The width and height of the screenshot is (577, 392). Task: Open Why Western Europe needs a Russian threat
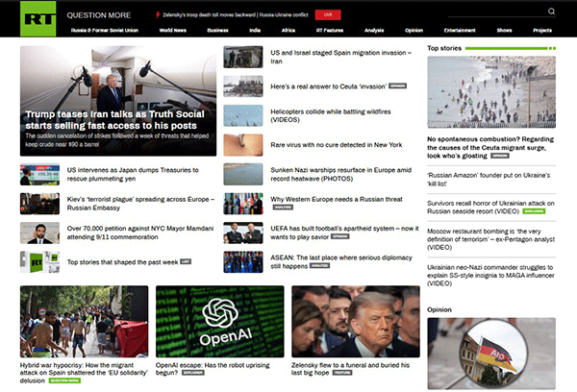click(x=337, y=199)
